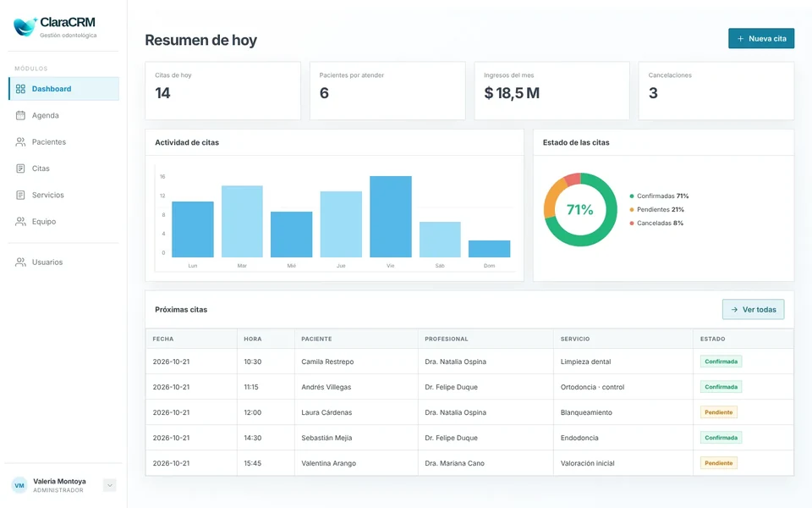Click the Citas de hoy card

pyautogui.click(x=222, y=91)
